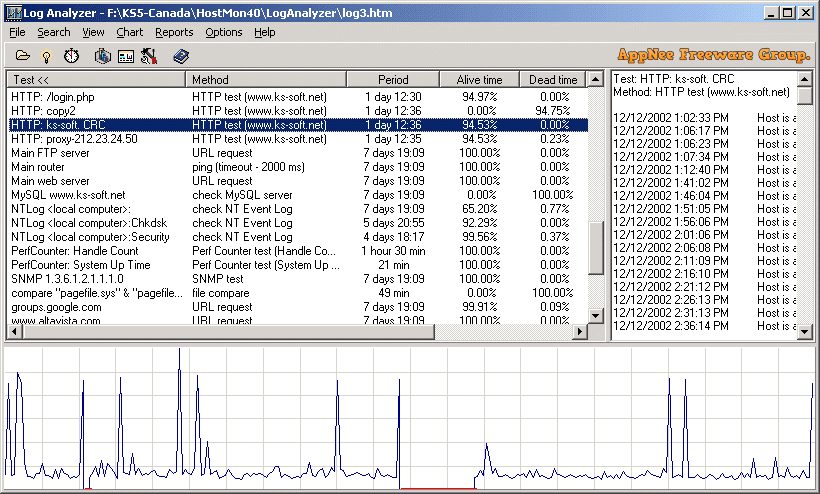Viewport: 820px width, 494px height.
Task: Click the 12/12/2002 1:41:02 PM log entry
Action: pyautogui.click(x=704, y=183)
